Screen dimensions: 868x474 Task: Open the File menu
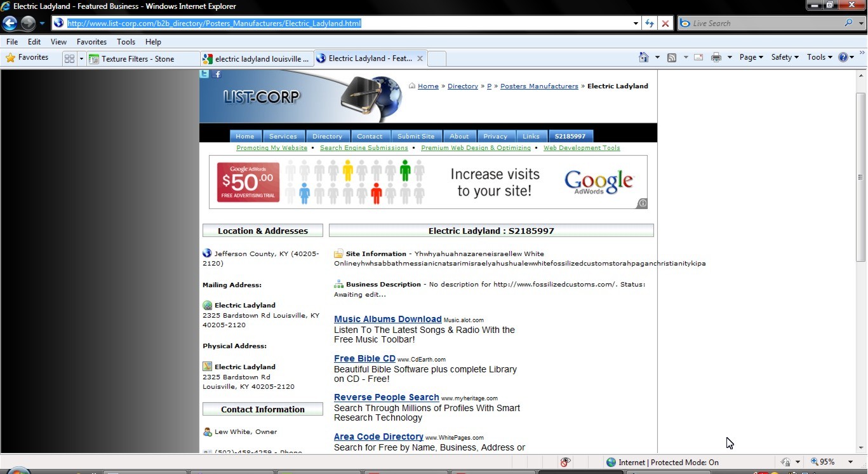click(x=12, y=42)
